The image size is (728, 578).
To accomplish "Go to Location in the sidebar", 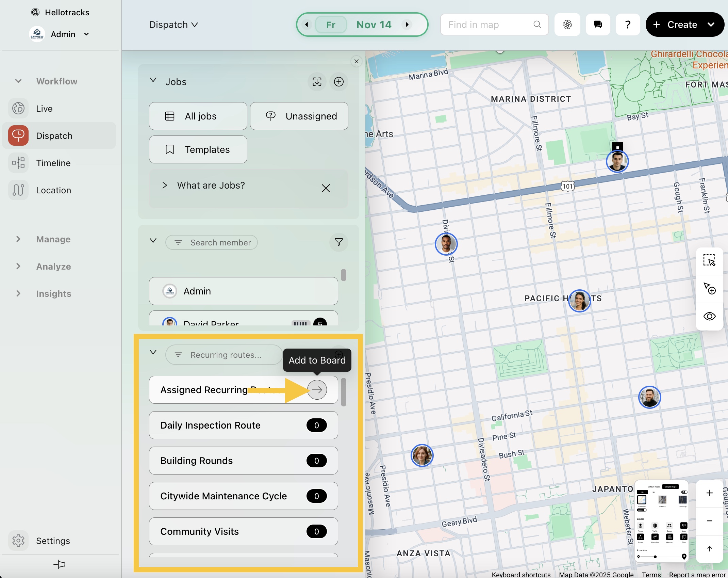I will (x=53, y=190).
